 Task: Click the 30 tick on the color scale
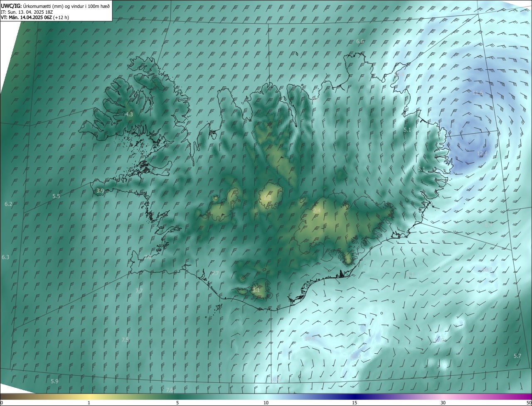[x=443, y=403]
